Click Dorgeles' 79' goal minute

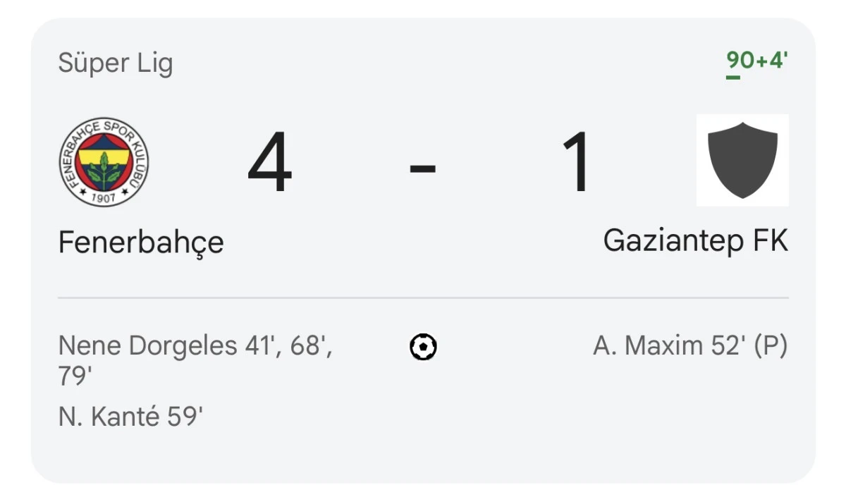[75, 376]
